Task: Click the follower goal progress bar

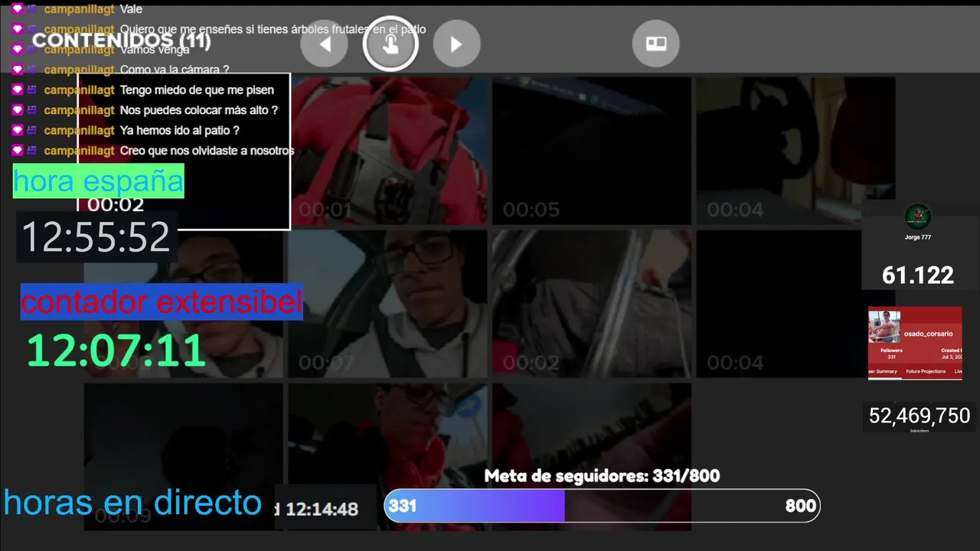Action: pos(602,506)
